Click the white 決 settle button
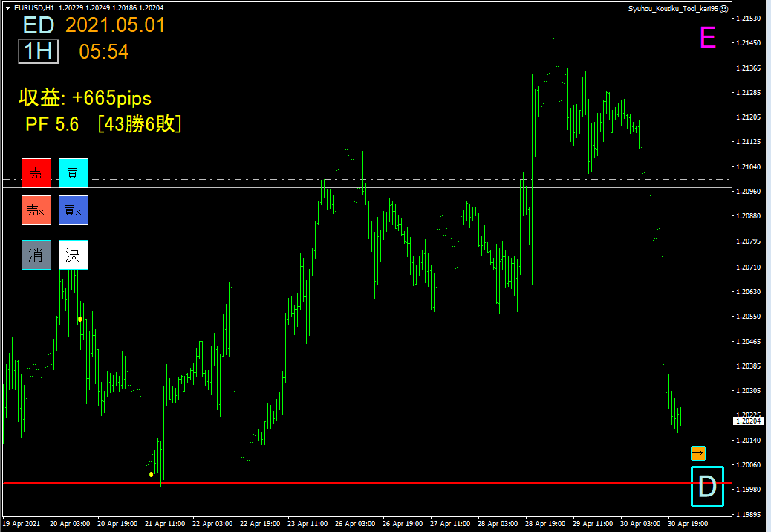The width and height of the screenshot is (771, 532). point(74,255)
